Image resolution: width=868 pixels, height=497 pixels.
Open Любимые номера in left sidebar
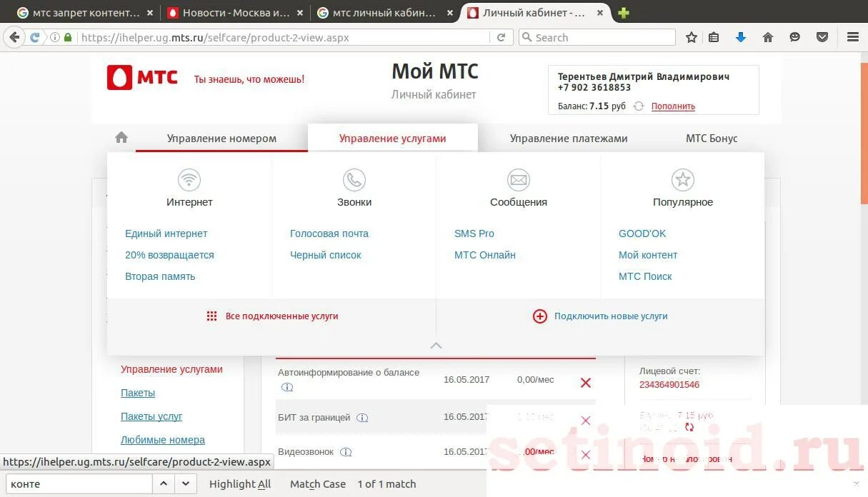pyautogui.click(x=163, y=440)
